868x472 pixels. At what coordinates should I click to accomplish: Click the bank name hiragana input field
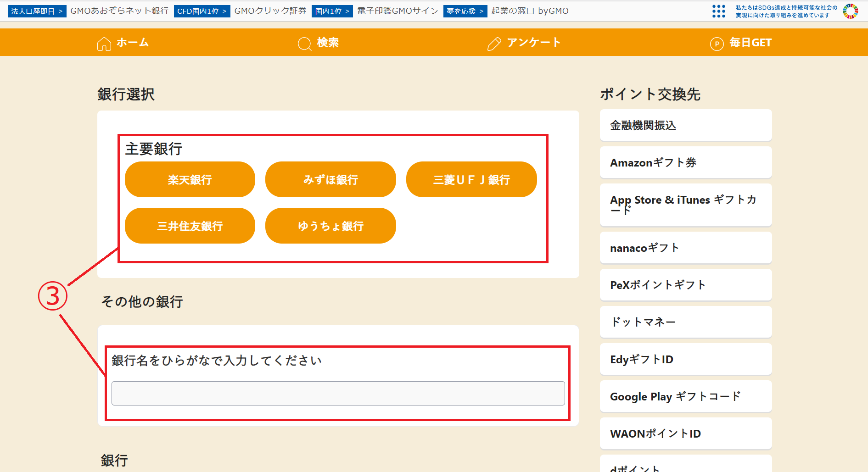(338, 393)
